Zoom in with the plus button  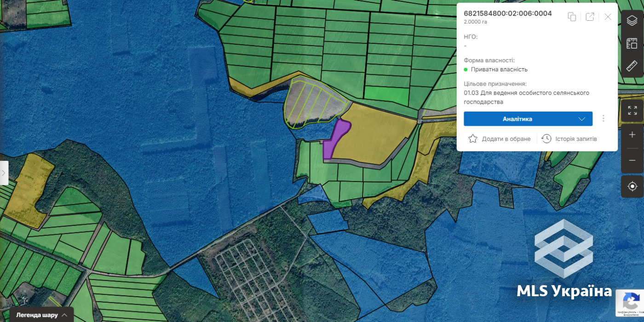click(x=632, y=135)
